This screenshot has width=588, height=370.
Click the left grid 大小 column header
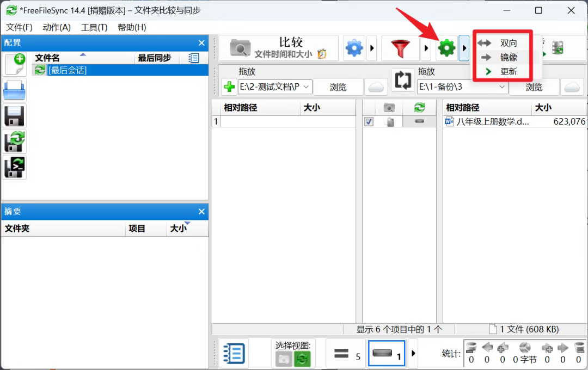point(328,108)
